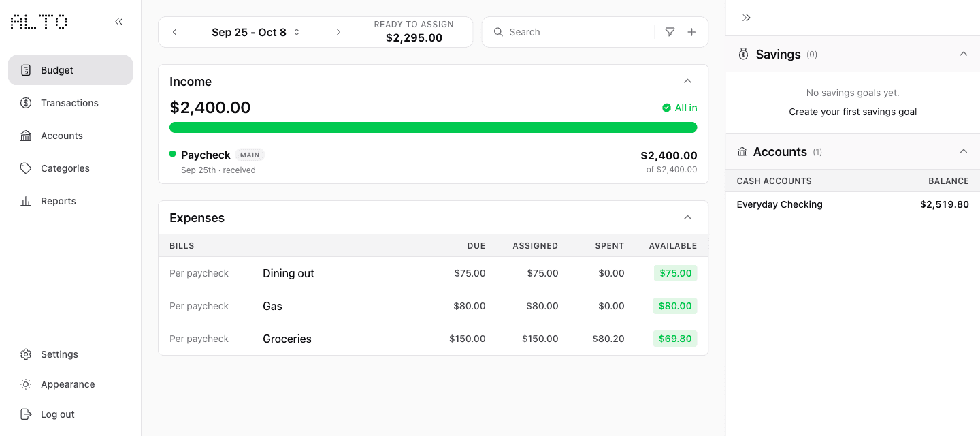Viewport: 980px width, 436px height.
Task: Collapse the Income section
Action: [x=687, y=81]
